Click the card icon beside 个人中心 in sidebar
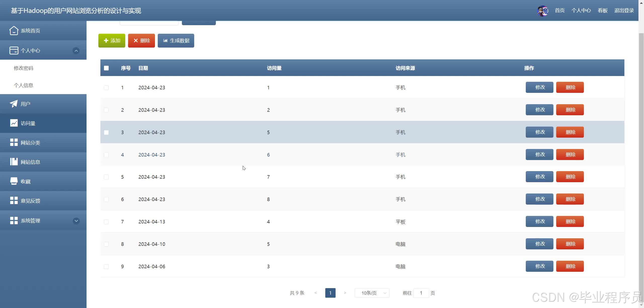Screen dimensions: 644x308 [14, 50]
